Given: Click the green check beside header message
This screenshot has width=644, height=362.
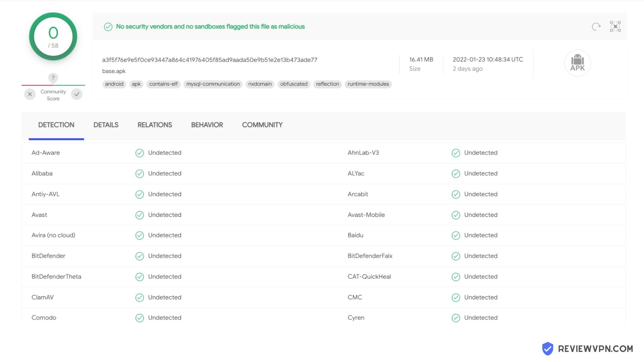Looking at the screenshot, I should [108, 27].
